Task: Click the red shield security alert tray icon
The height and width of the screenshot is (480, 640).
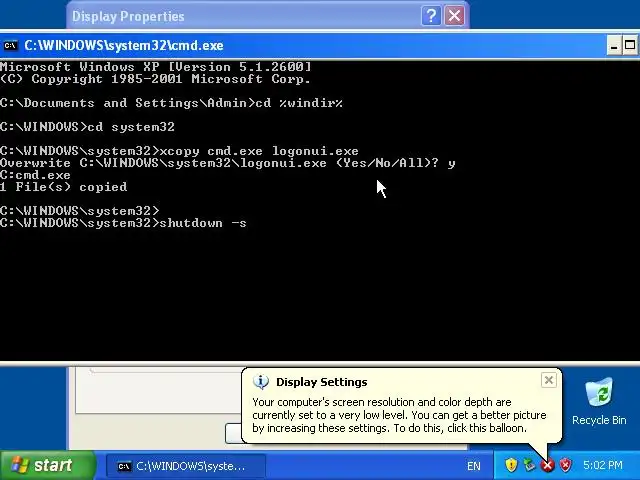Action: tap(566, 465)
